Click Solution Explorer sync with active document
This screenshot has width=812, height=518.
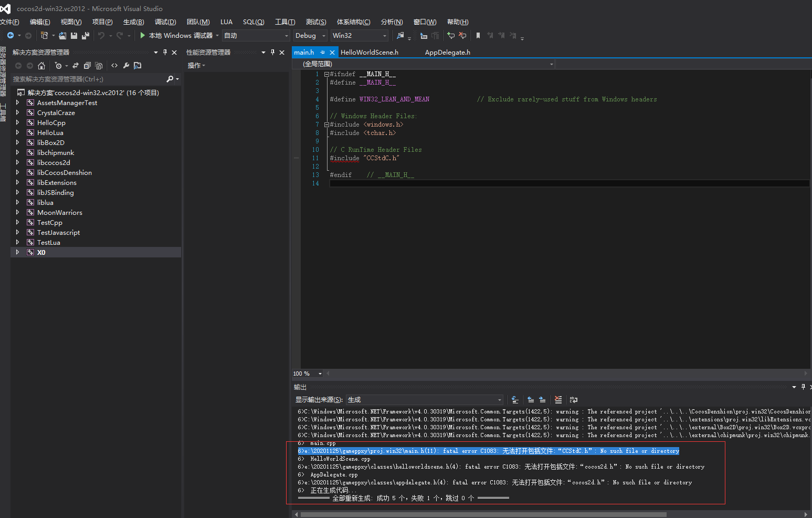click(x=76, y=66)
